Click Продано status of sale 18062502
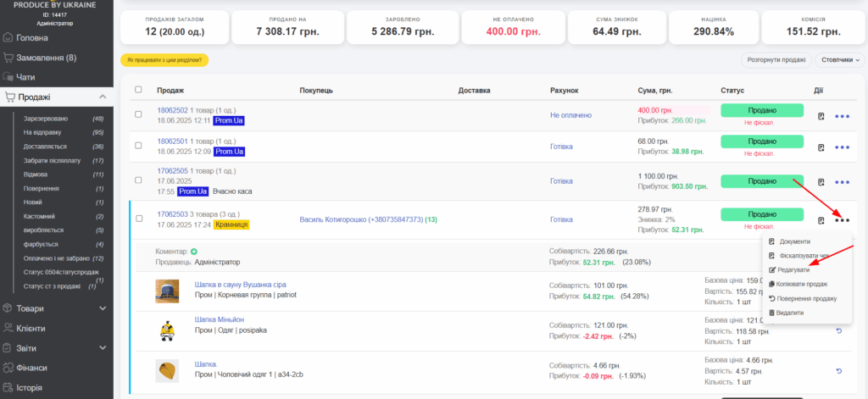 762,110
